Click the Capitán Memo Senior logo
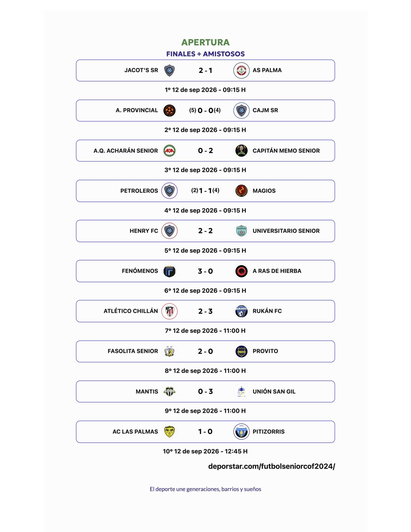411x532 pixels. pyautogui.click(x=241, y=150)
